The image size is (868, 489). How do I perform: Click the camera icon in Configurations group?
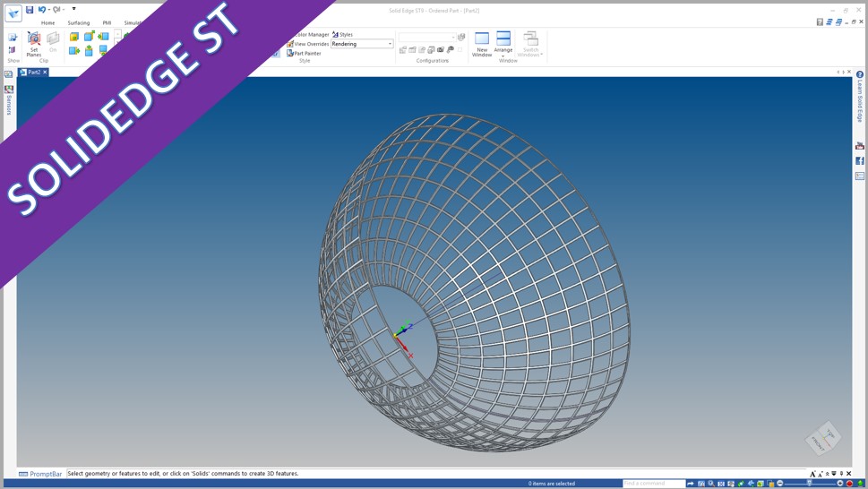[441, 50]
